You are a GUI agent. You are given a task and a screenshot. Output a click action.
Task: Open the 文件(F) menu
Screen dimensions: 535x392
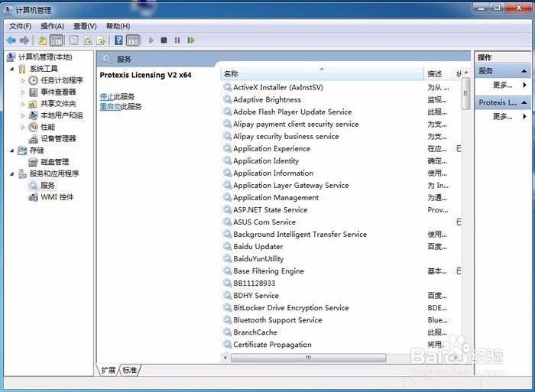(20, 26)
